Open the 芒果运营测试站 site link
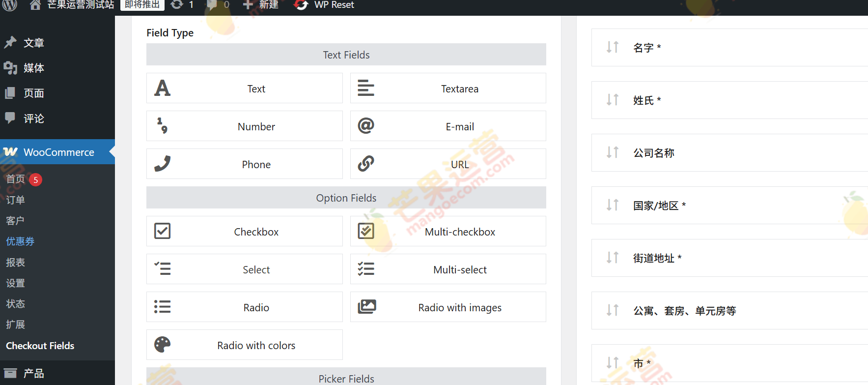Viewport: 868px width, 385px height. (x=81, y=5)
